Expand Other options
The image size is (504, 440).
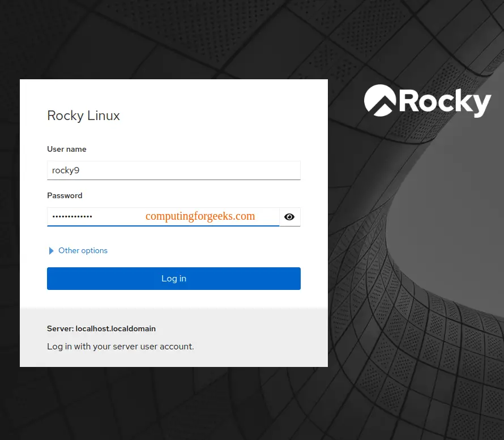click(78, 251)
